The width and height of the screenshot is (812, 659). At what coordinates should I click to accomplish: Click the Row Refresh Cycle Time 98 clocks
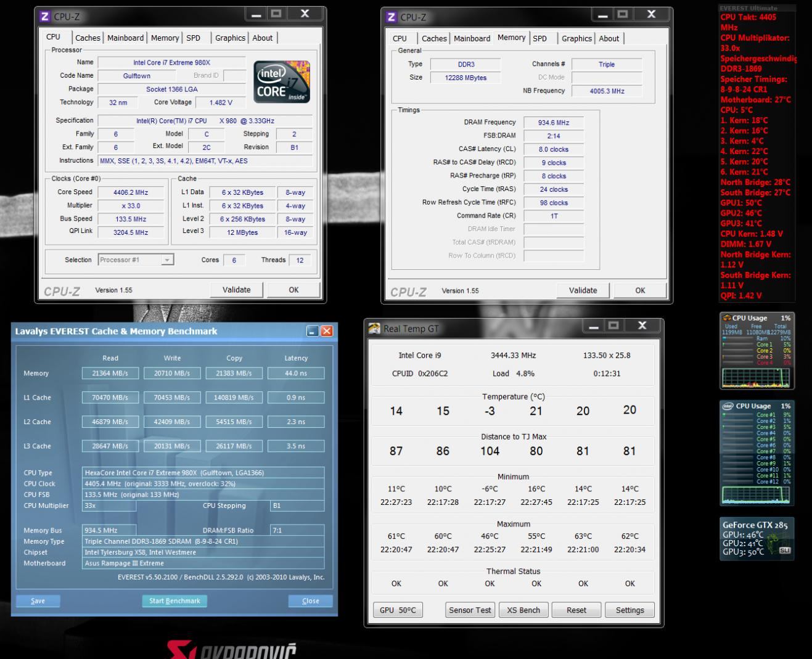pos(553,203)
